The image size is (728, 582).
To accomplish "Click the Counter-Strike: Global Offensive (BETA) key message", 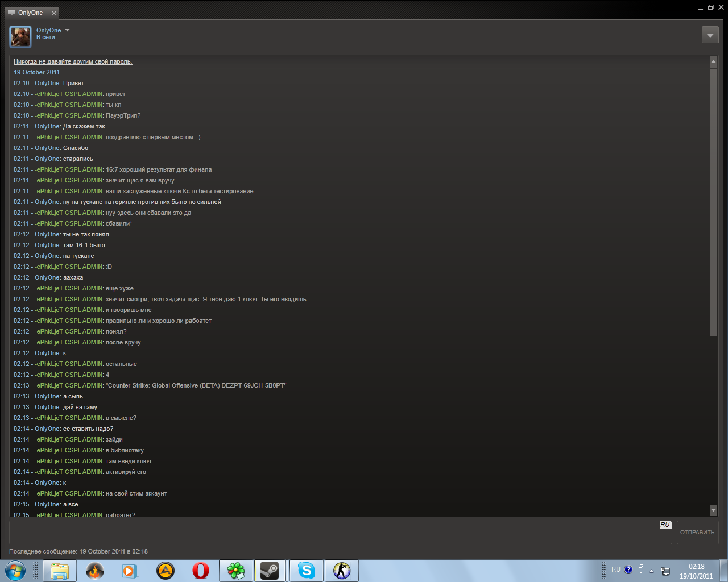I will [x=196, y=385].
